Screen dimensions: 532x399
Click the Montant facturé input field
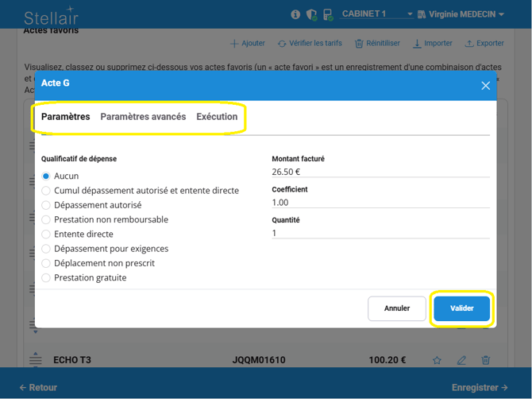380,172
